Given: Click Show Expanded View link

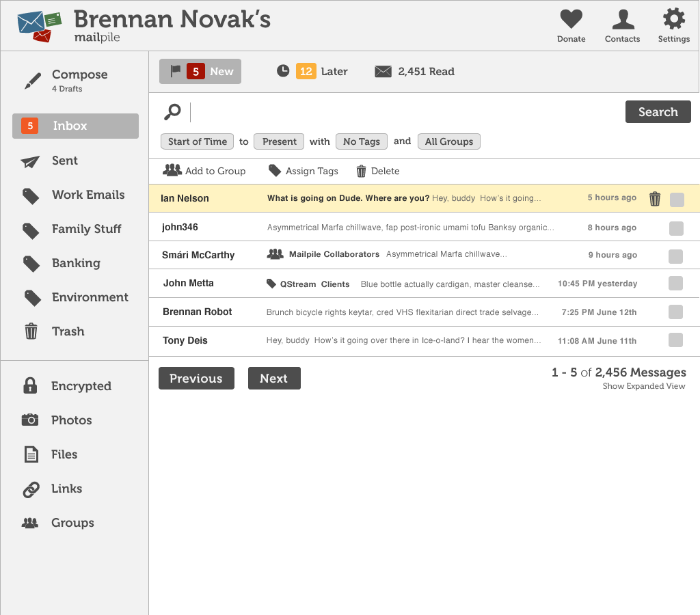Looking at the screenshot, I should click(644, 386).
